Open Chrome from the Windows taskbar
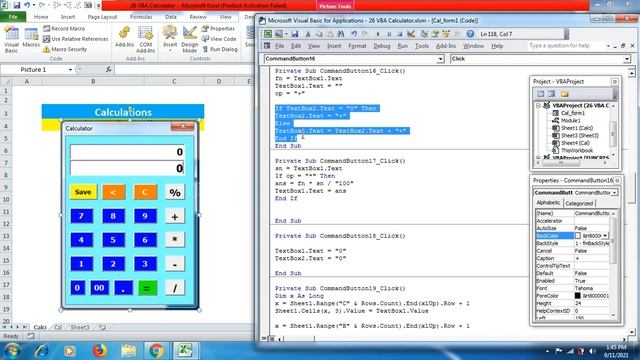This screenshot has height=360, width=640. (156, 350)
